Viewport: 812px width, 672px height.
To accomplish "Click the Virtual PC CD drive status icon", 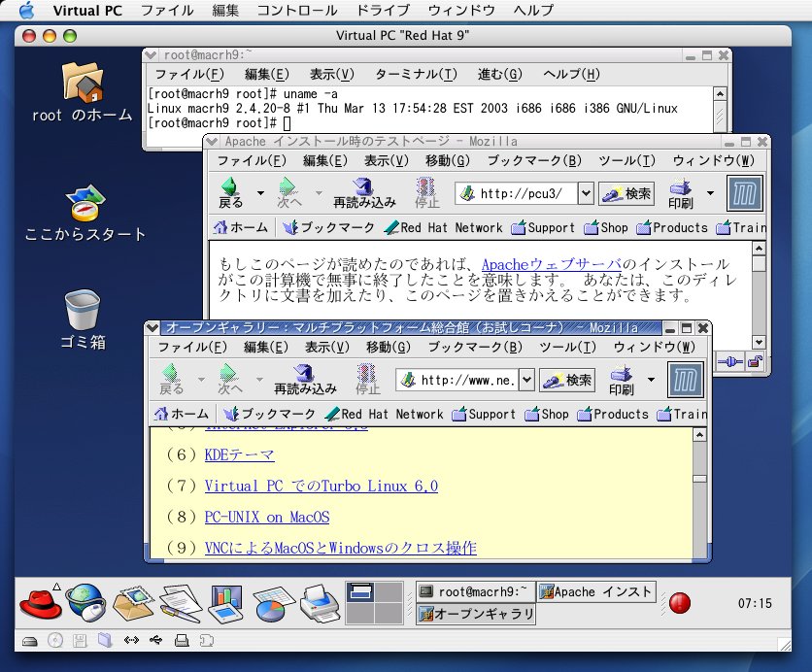I will click(55, 641).
